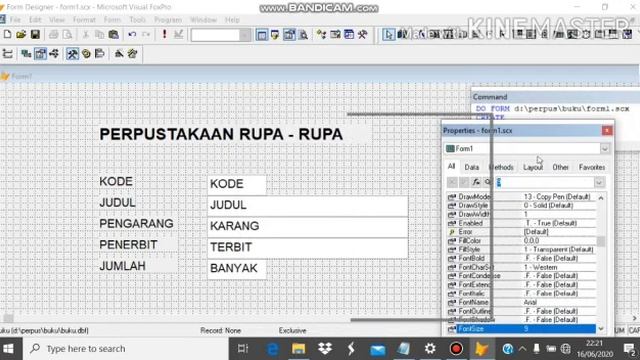Screen dimensions: 640x360
Task: Open the View menu
Action: (57, 20)
